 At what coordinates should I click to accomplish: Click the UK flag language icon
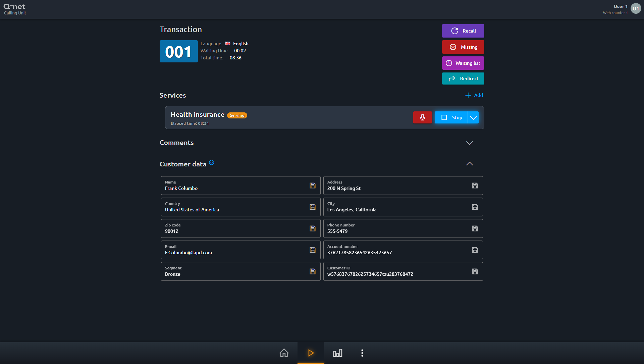click(228, 44)
